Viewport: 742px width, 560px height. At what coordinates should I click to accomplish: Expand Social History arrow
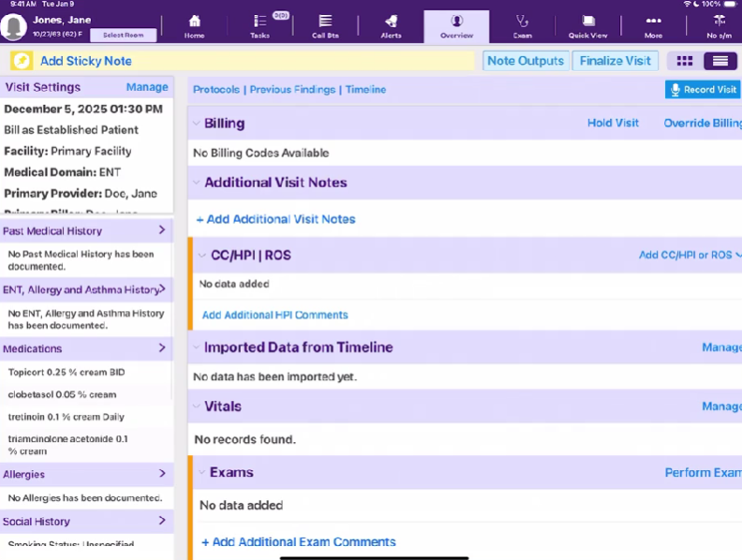162,521
